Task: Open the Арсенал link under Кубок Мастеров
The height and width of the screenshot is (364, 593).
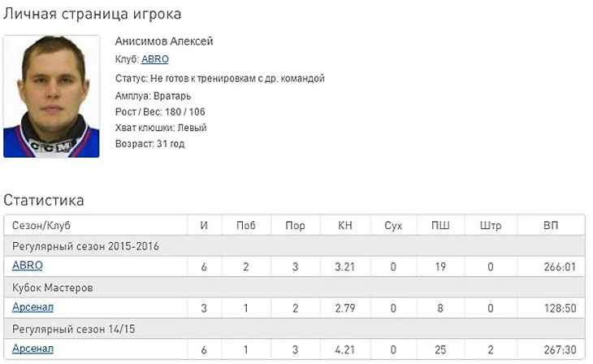Action: (33, 307)
